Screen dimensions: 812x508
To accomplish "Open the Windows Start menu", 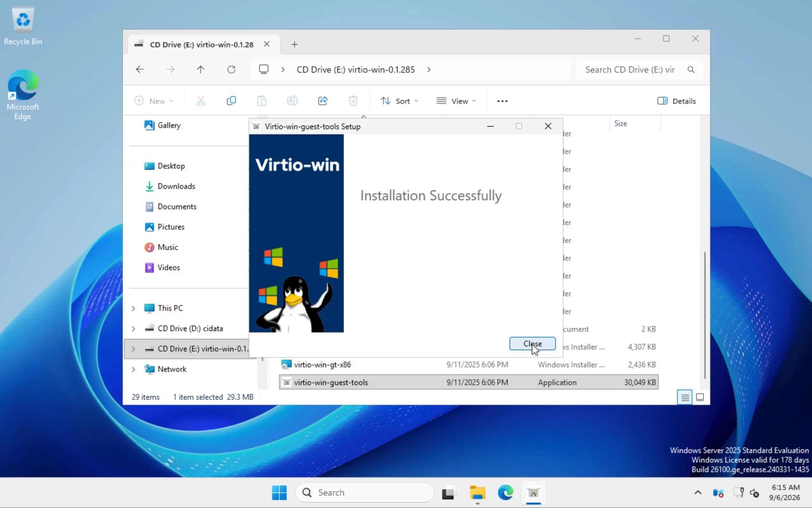I will point(279,492).
